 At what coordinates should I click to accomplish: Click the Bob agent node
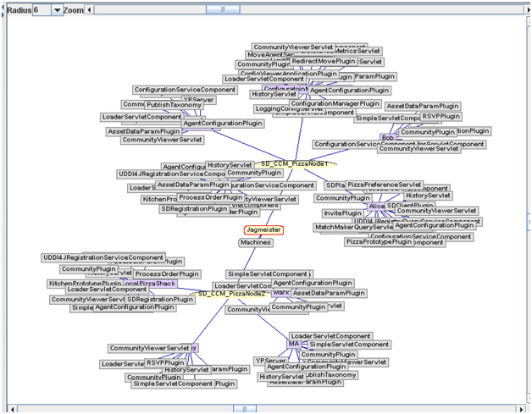387,137
